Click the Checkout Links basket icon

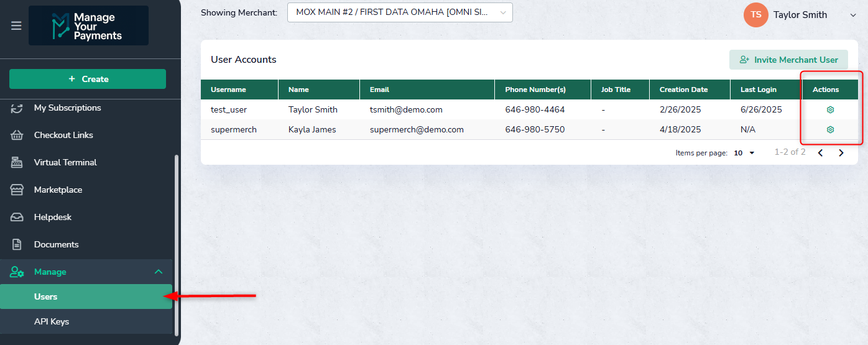17,136
